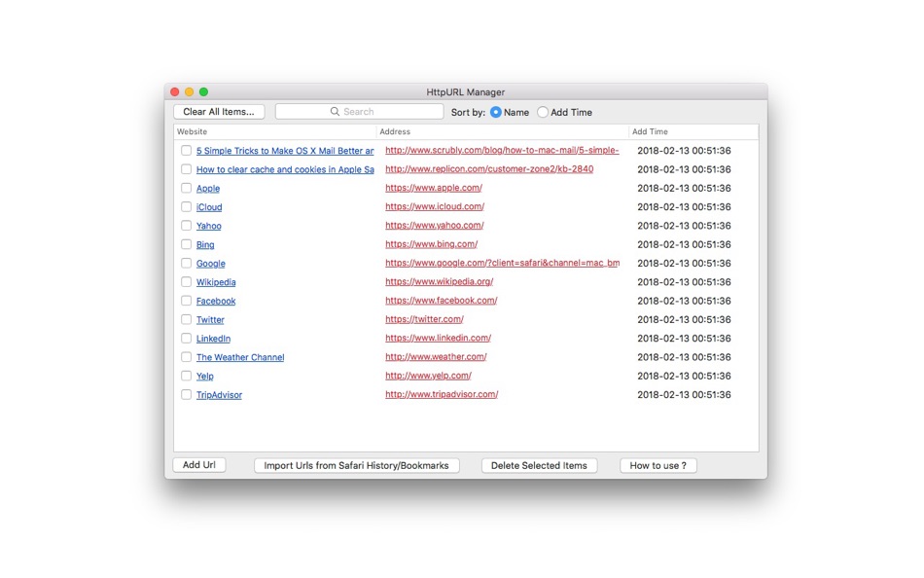Follow the https://www.icloud.com/ address
The image size is (924, 578).
click(x=435, y=206)
